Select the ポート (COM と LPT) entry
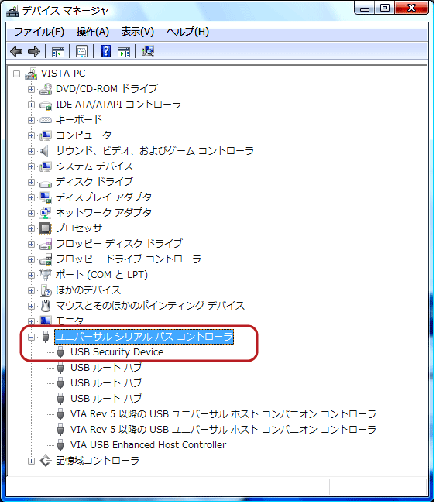 (101, 275)
